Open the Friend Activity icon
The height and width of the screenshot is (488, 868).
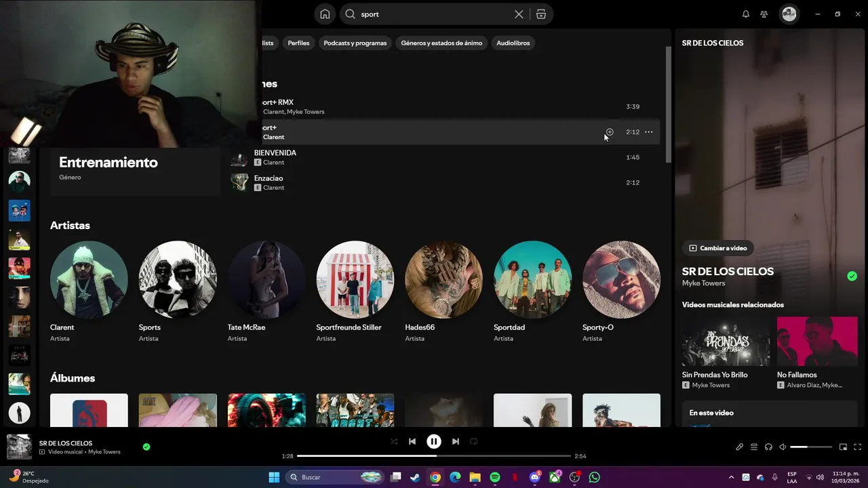(x=764, y=14)
